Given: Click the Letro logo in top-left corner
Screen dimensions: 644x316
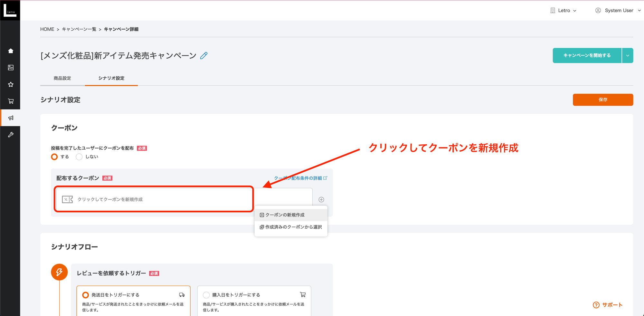Looking at the screenshot, I should pos(10,10).
